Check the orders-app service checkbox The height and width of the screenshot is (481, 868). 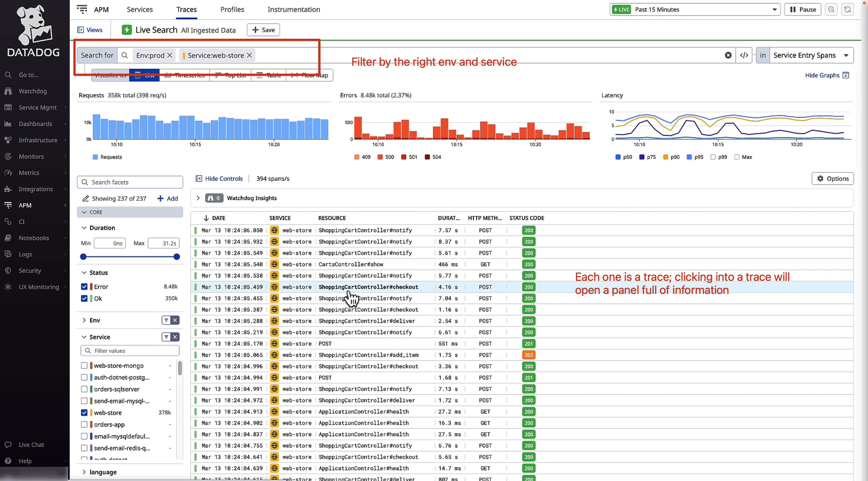pyautogui.click(x=84, y=424)
